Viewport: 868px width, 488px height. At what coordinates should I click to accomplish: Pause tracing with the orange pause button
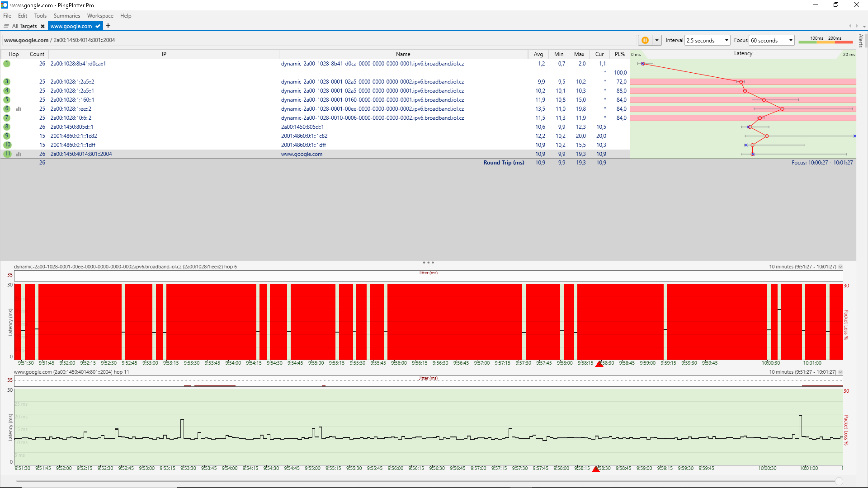click(x=645, y=40)
